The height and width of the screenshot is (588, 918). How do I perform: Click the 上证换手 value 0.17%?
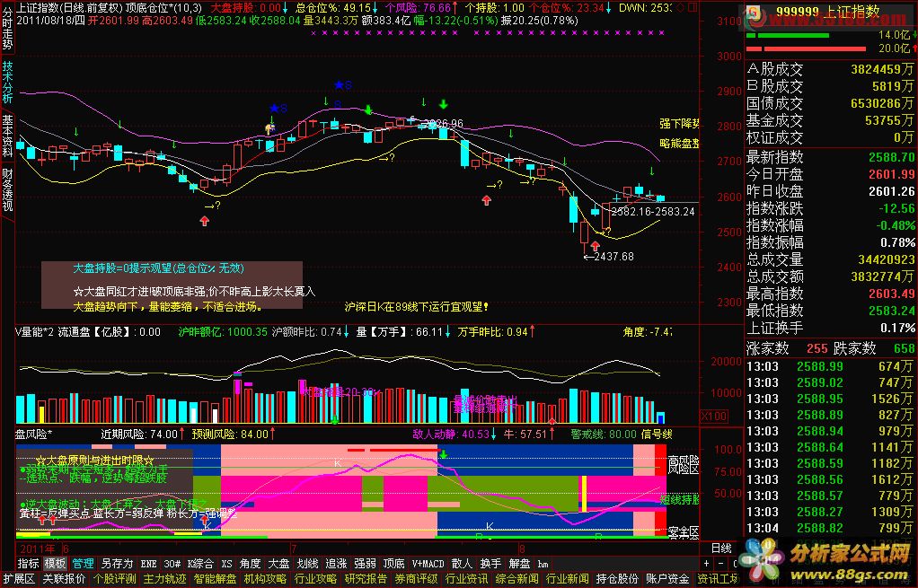(x=897, y=328)
